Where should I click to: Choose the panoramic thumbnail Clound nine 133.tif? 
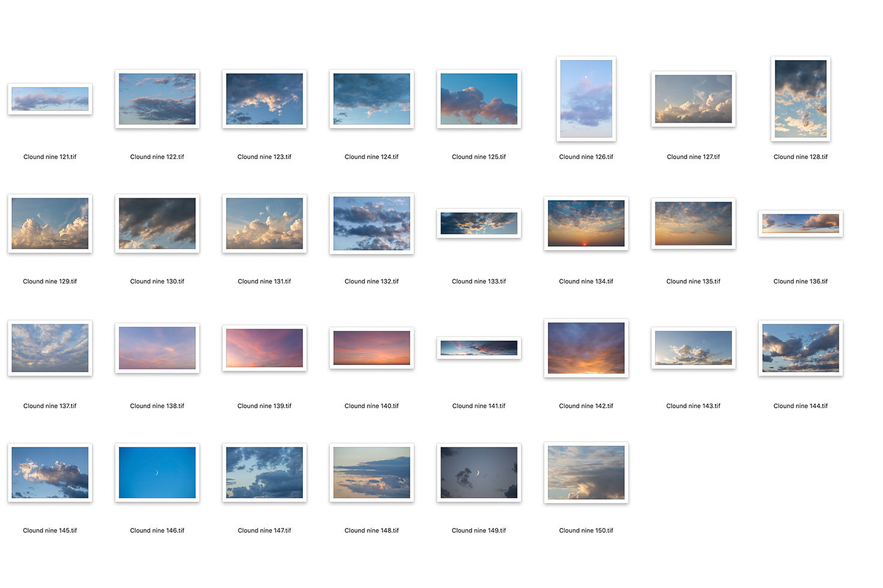point(479,223)
